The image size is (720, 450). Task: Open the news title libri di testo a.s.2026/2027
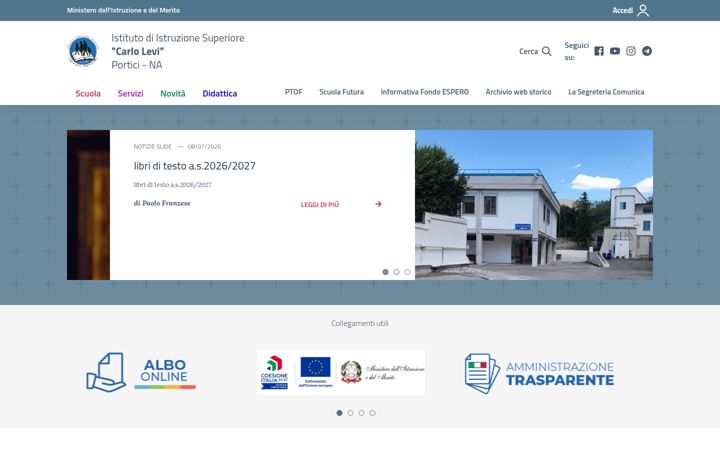click(195, 166)
